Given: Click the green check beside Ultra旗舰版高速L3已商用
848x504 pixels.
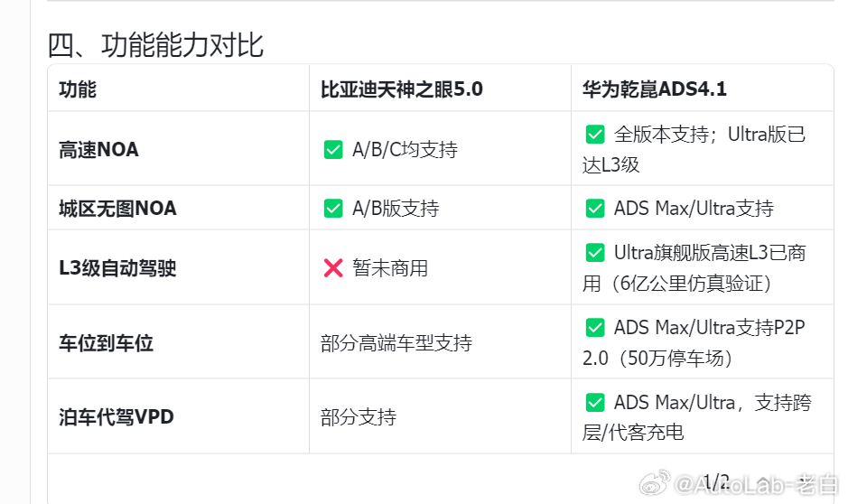Looking at the screenshot, I should 594,253.
